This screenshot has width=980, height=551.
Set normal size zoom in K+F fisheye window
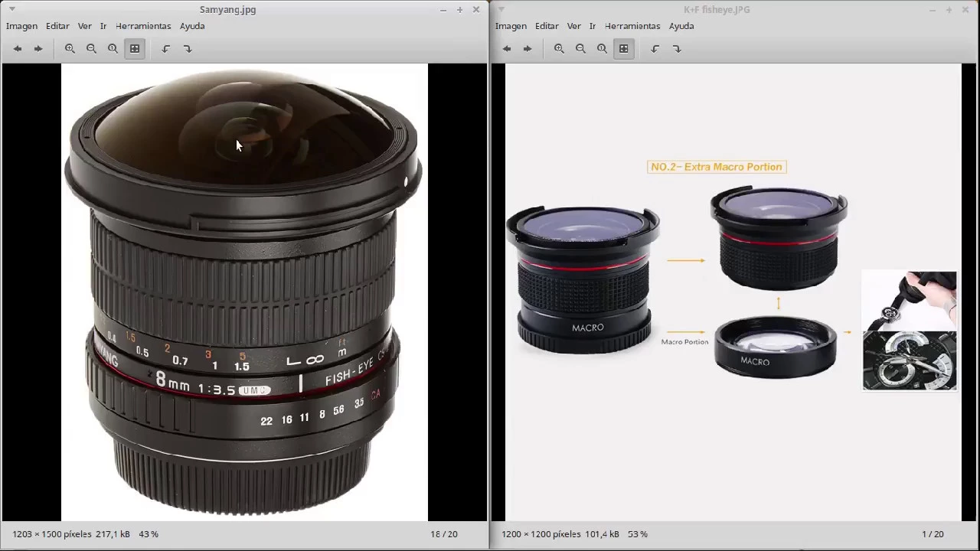coord(602,48)
